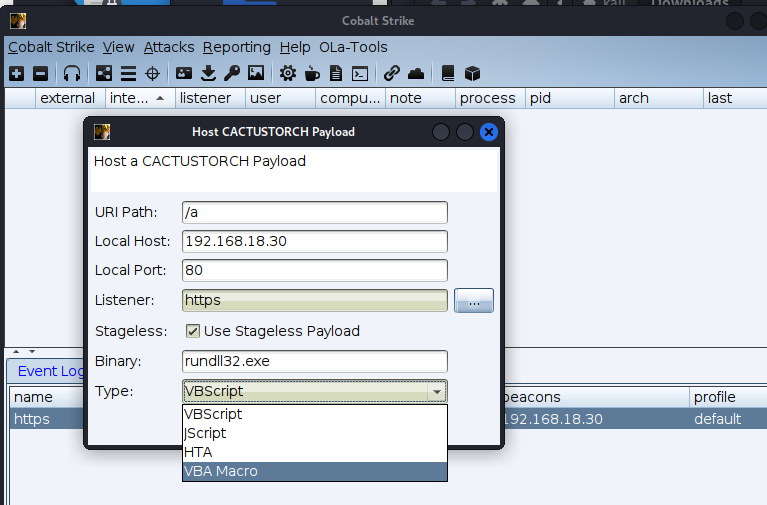Image resolution: width=767 pixels, height=505 pixels.
Task: Click the target crosshair icon in toolbar
Action: pyautogui.click(x=152, y=73)
